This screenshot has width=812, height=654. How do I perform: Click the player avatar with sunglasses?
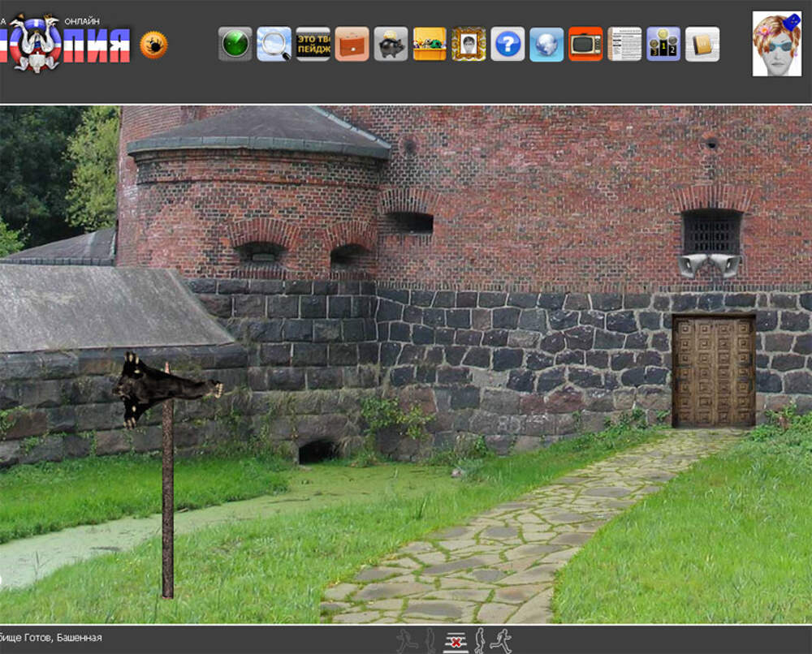pos(776,44)
